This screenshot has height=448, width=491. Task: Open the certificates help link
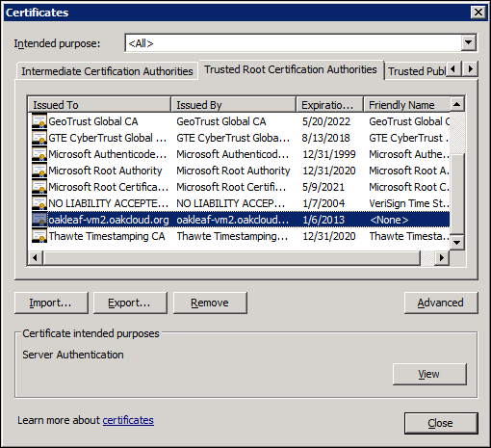coord(128,420)
